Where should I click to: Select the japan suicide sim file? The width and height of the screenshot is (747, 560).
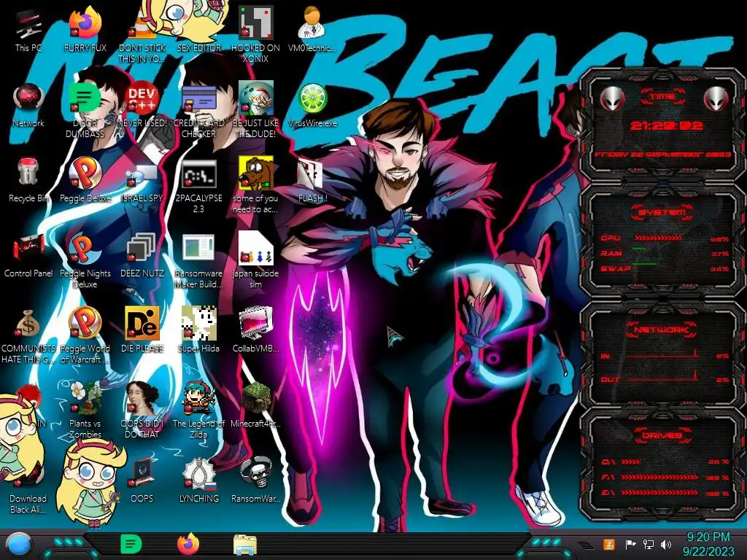(255, 261)
